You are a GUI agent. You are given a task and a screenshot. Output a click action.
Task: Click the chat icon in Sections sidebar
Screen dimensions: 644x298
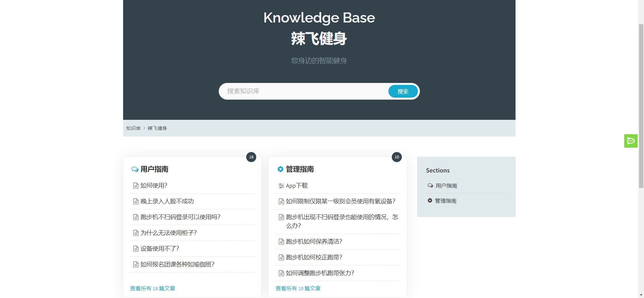point(430,186)
